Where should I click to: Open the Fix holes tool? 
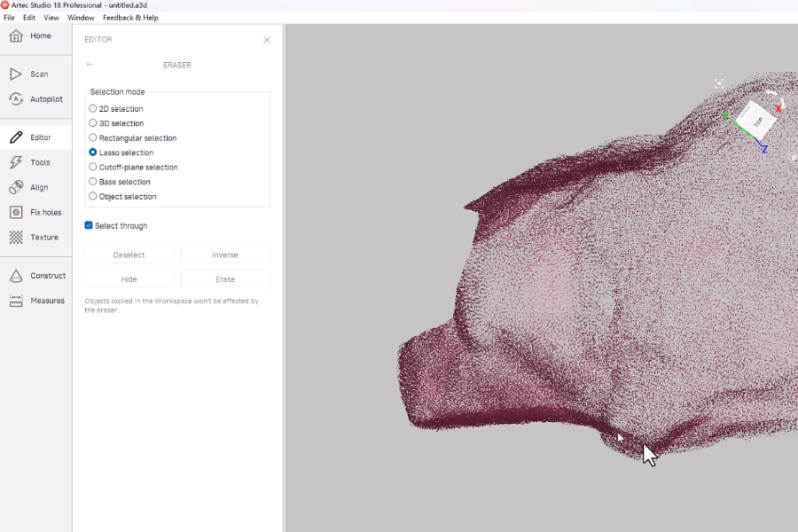pyautogui.click(x=16, y=213)
